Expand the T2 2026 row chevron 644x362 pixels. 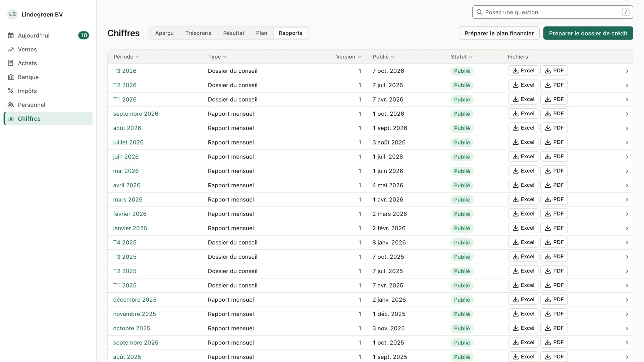[627, 85]
